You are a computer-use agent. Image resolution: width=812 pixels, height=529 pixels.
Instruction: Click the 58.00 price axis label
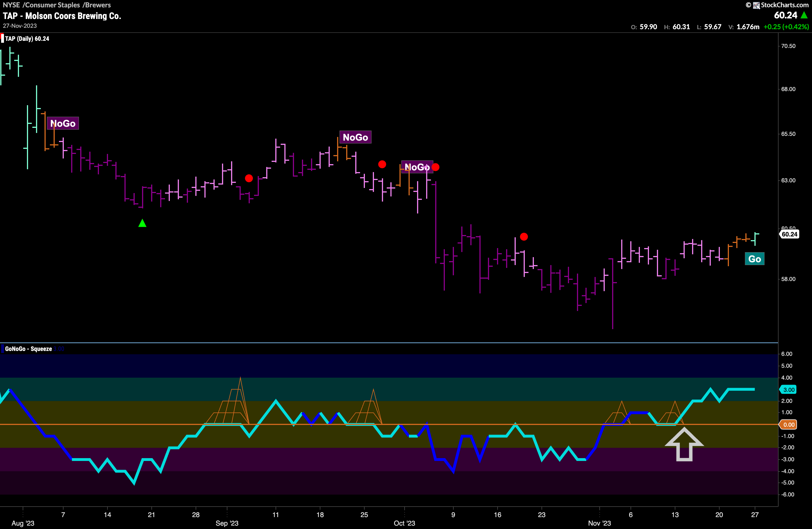pyautogui.click(x=788, y=279)
